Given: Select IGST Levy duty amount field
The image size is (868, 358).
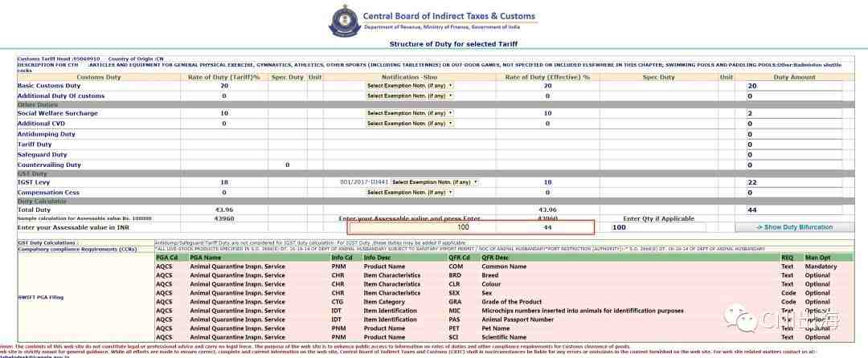Looking at the screenshot, I should click(x=794, y=182).
